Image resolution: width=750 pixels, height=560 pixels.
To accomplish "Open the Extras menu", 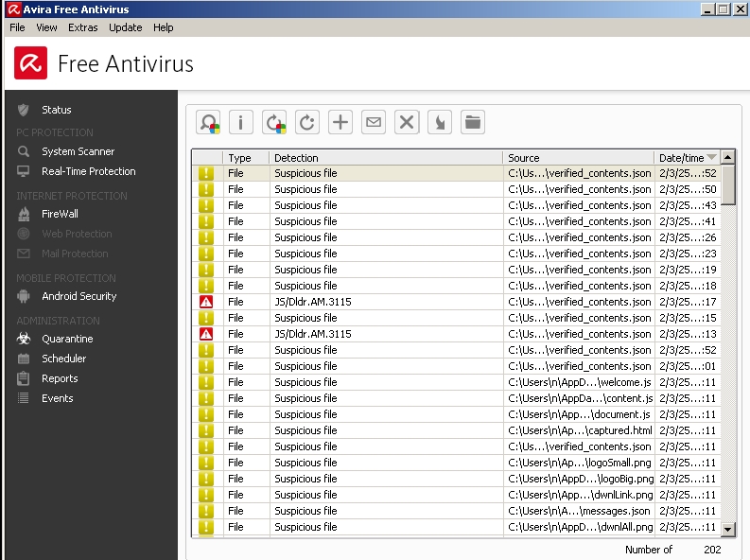I will point(82,27).
